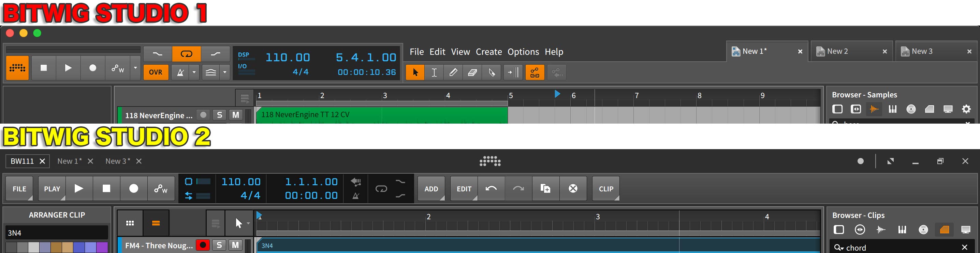The width and height of the screenshot is (980, 253).
Task: Toggle punch-in button in Studio 1
Action: coord(158,54)
